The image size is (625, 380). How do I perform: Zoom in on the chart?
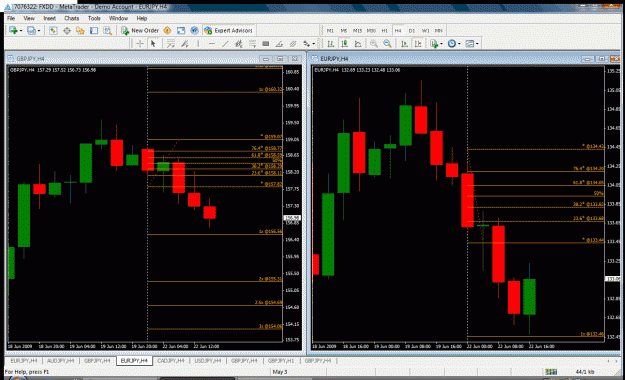tap(374, 43)
